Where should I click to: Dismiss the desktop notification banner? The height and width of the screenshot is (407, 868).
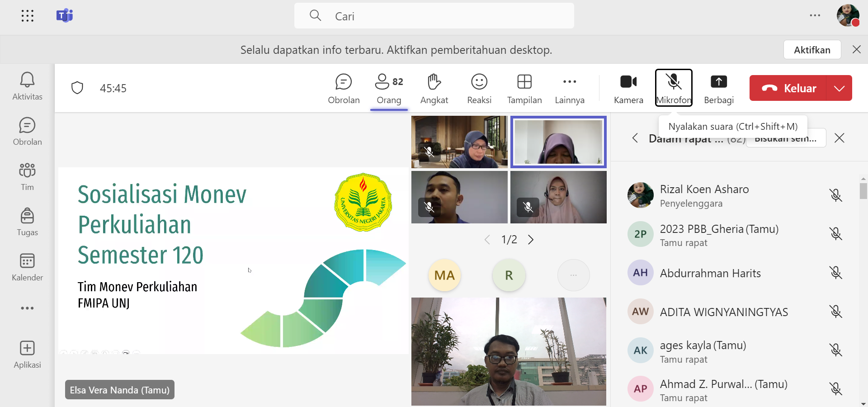pyautogui.click(x=856, y=49)
